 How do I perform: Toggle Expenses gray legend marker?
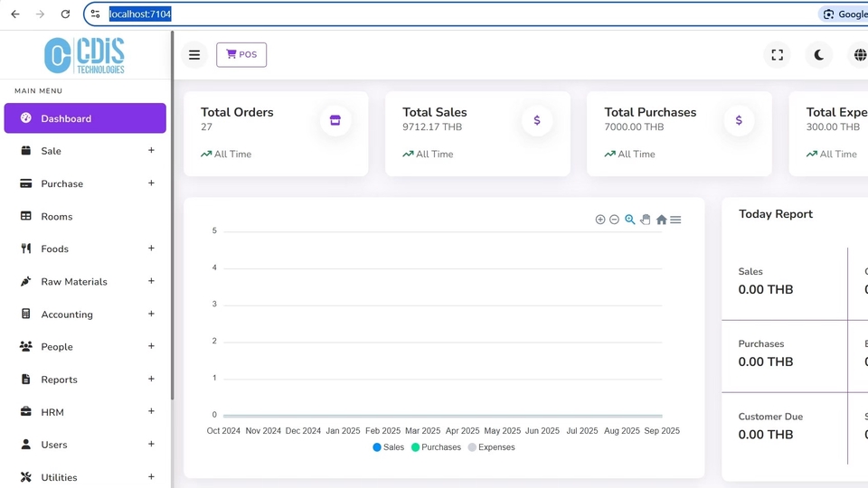click(x=472, y=447)
